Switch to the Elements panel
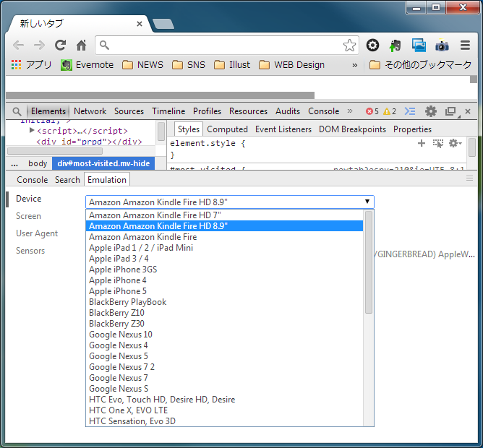This screenshot has width=483, height=448. coord(48,111)
